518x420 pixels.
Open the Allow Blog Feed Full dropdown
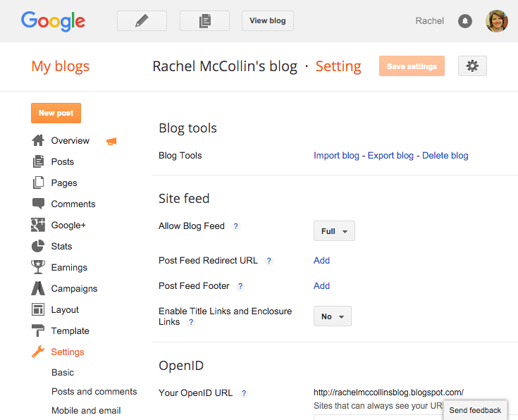pos(334,231)
